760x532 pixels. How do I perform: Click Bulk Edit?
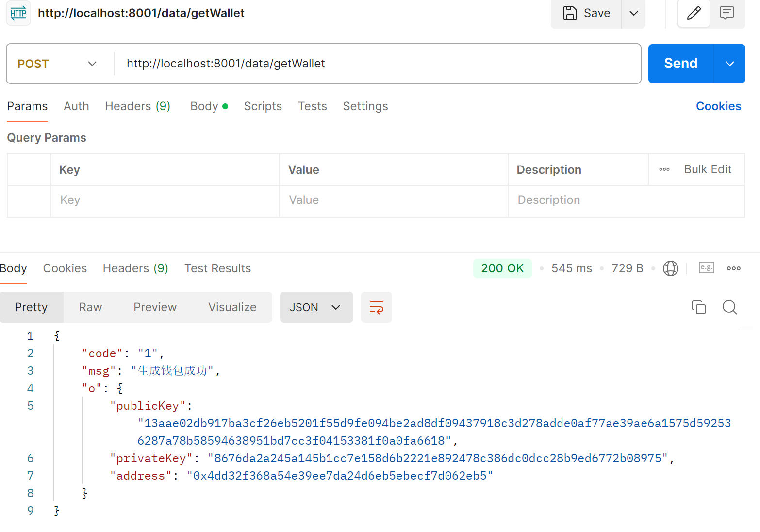(x=708, y=169)
